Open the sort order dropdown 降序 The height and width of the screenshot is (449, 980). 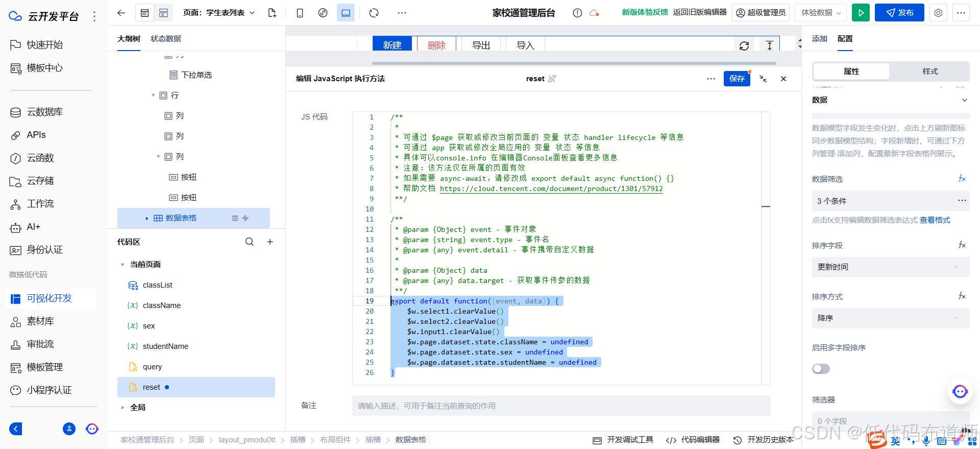pos(890,318)
